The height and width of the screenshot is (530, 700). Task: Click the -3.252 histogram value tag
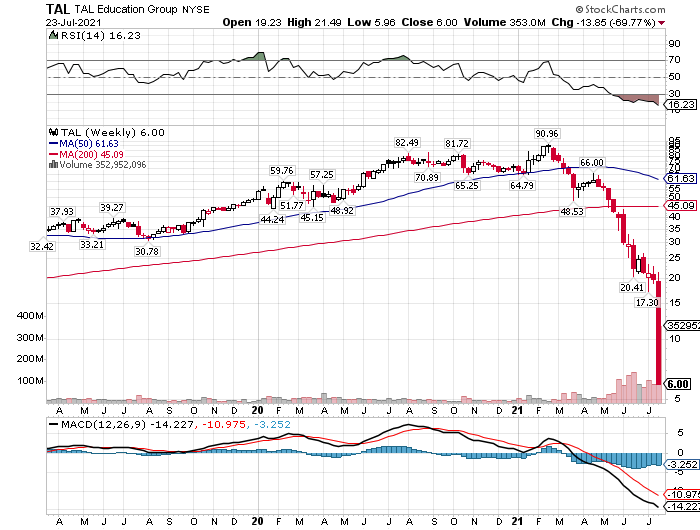coord(682,464)
